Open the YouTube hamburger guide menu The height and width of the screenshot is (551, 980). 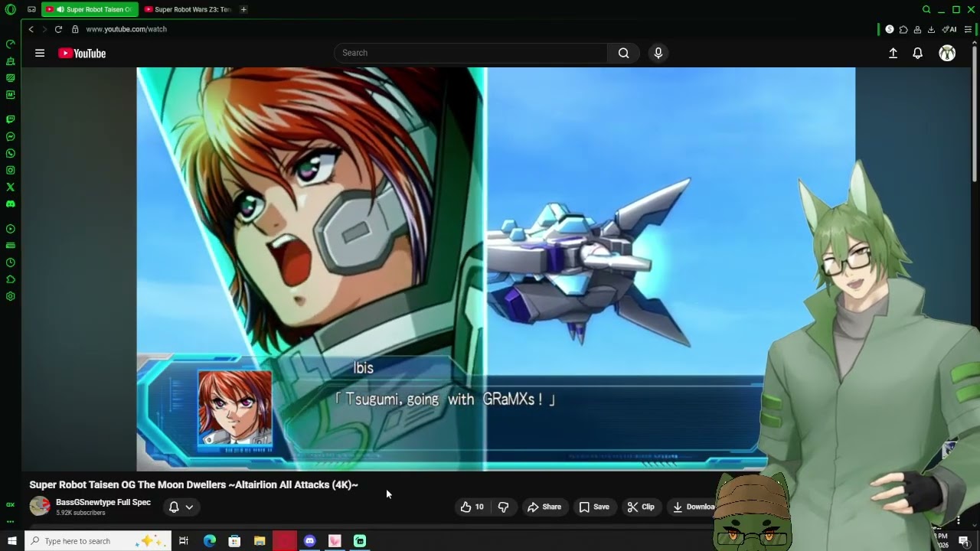tap(40, 53)
